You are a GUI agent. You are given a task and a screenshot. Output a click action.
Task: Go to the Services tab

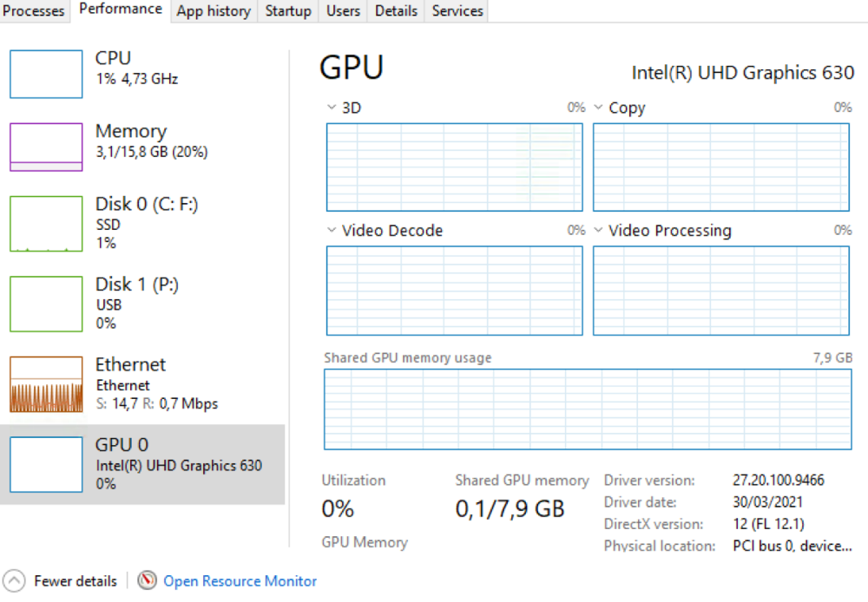point(457,11)
